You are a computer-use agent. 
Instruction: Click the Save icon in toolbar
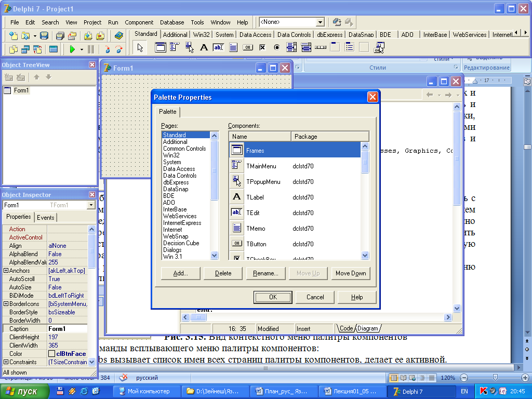[44, 36]
